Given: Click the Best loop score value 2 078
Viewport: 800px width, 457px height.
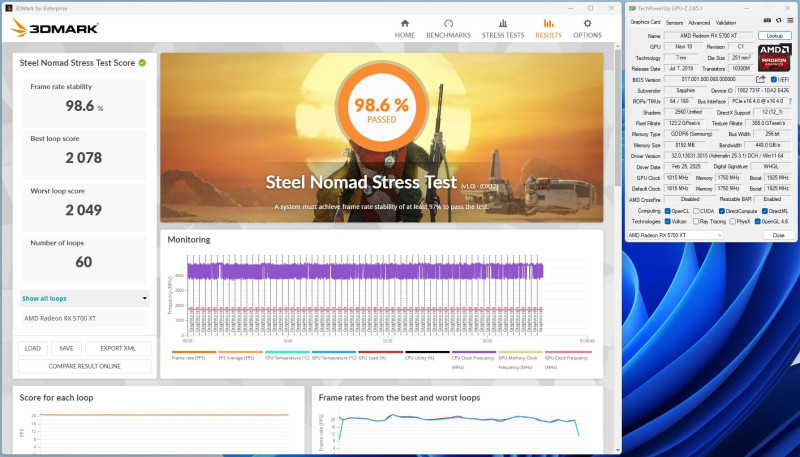Looking at the screenshot, I should coord(84,158).
